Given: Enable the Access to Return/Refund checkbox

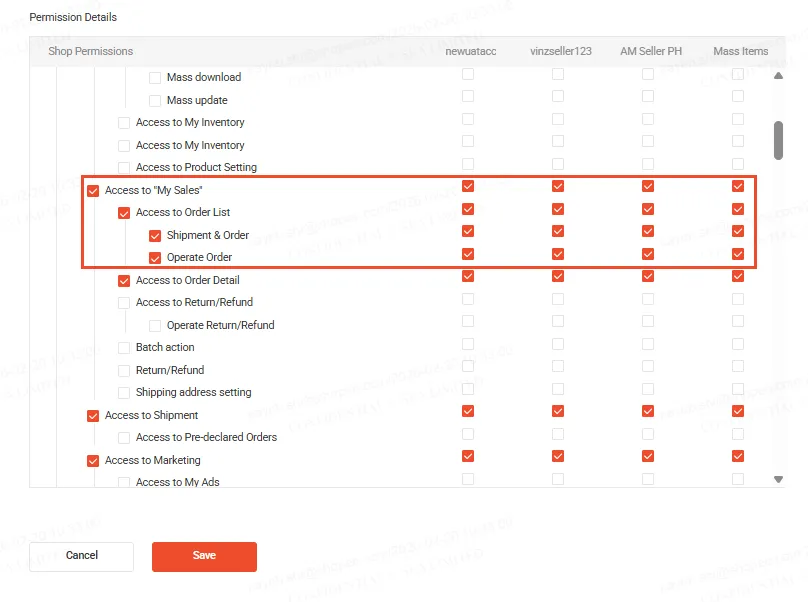Looking at the screenshot, I should (x=124, y=303).
